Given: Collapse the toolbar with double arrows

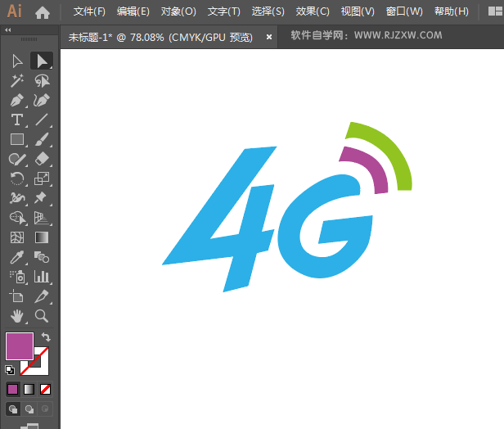Looking at the screenshot, I should [x=8, y=30].
